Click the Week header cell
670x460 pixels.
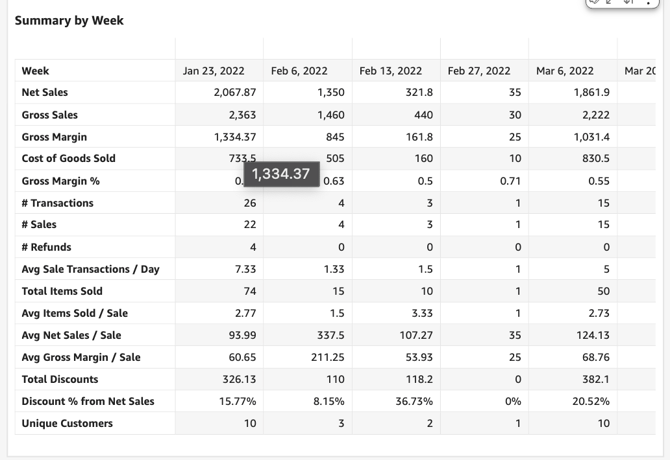[x=36, y=71]
